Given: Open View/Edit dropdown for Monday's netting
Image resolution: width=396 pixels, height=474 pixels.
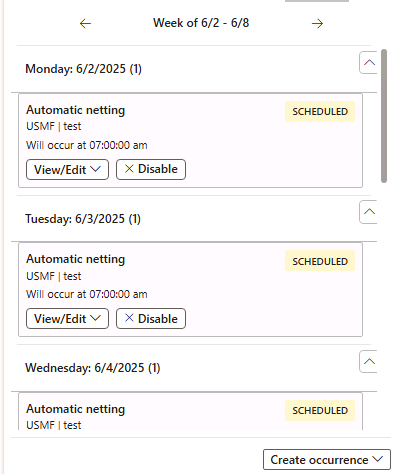Looking at the screenshot, I should point(67,169).
